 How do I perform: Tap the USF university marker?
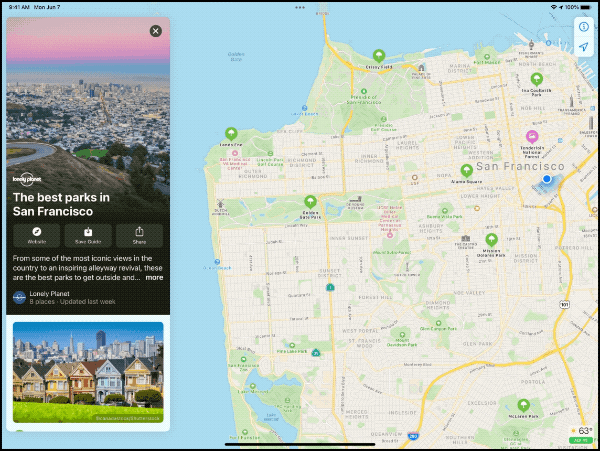point(414,177)
